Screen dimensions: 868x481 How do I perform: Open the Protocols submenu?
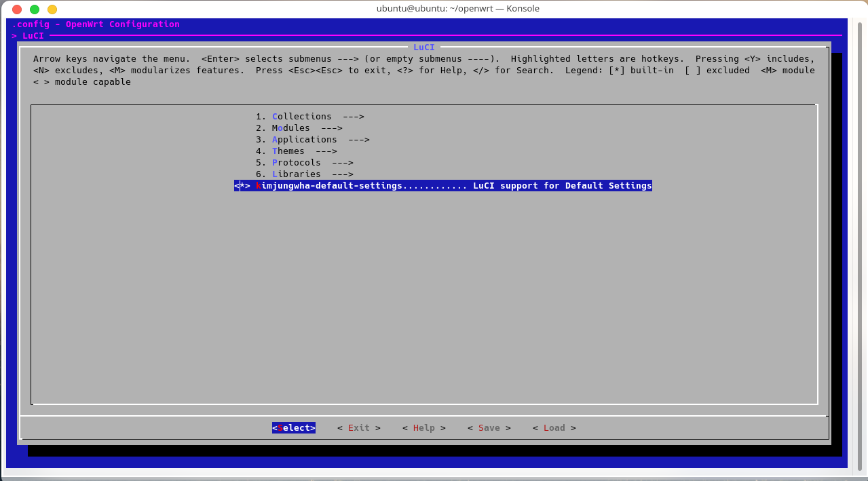point(305,163)
